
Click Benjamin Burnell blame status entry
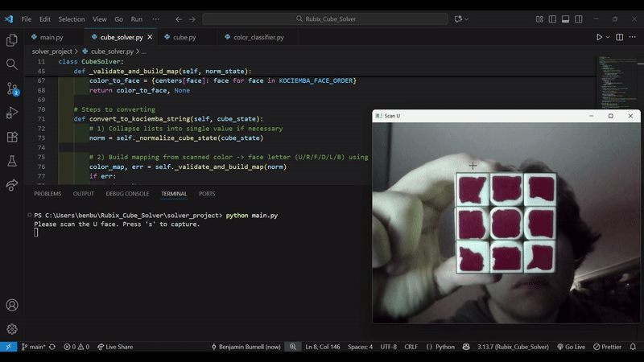246,347
